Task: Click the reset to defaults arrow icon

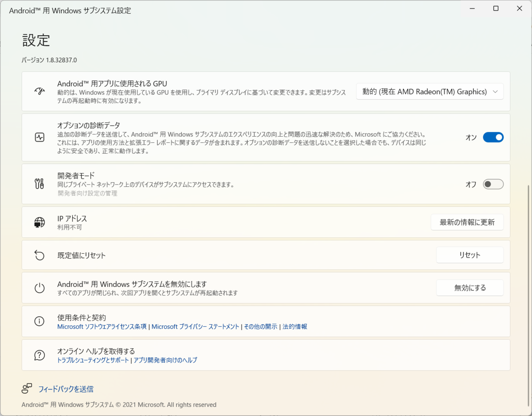Action: [x=39, y=255]
